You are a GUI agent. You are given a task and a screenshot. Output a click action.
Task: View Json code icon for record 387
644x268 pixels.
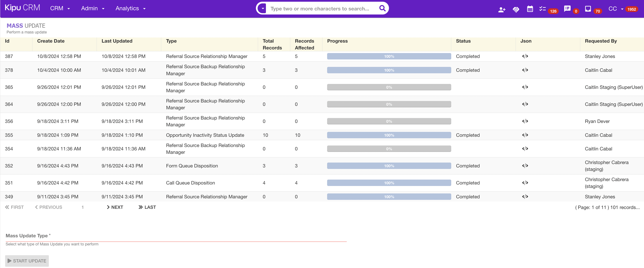point(525,56)
